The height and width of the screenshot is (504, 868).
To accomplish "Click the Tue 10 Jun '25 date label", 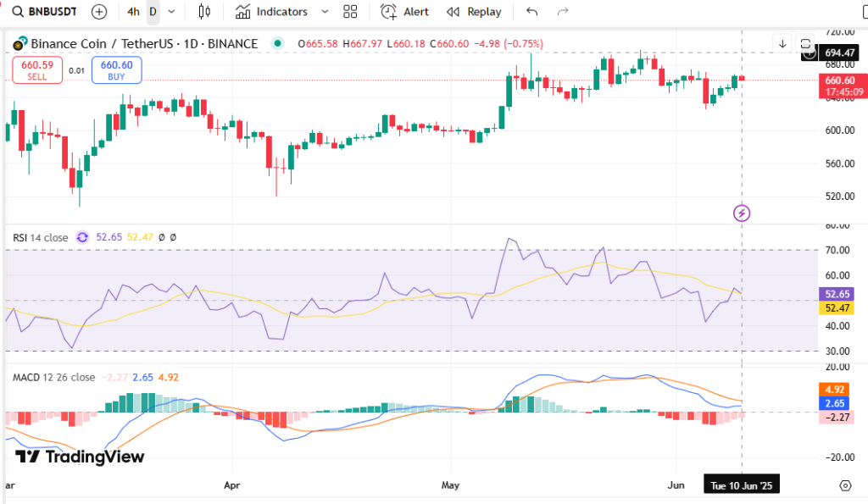I will pyautogui.click(x=742, y=485).
